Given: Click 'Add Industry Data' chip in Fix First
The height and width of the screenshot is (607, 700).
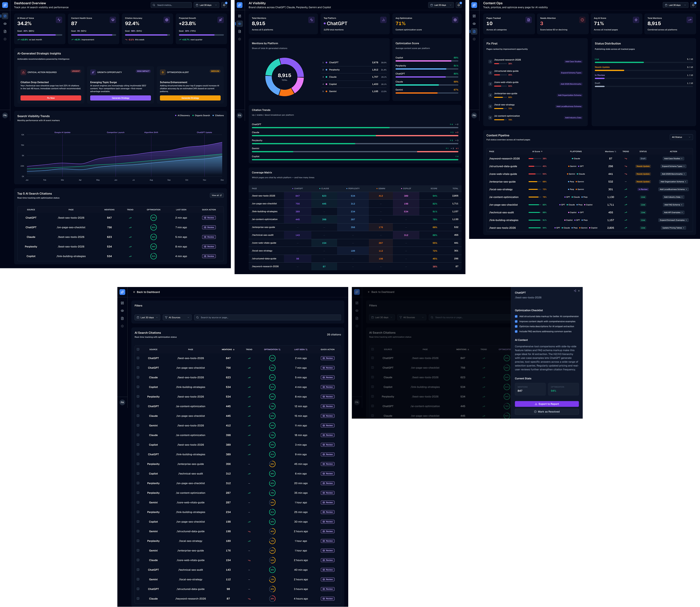Looking at the screenshot, I should pyautogui.click(x=573, y=118).
